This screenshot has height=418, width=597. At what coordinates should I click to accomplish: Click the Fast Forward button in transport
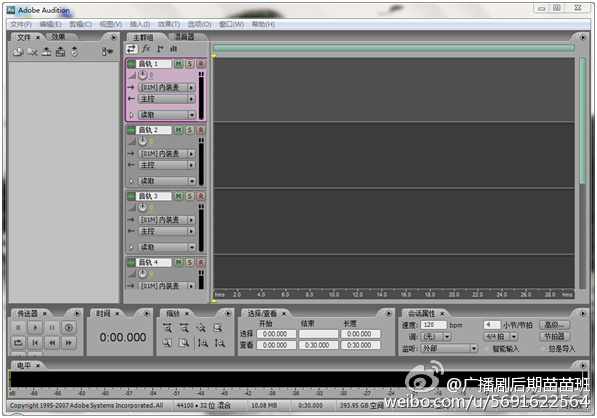(x=69, y=343)
